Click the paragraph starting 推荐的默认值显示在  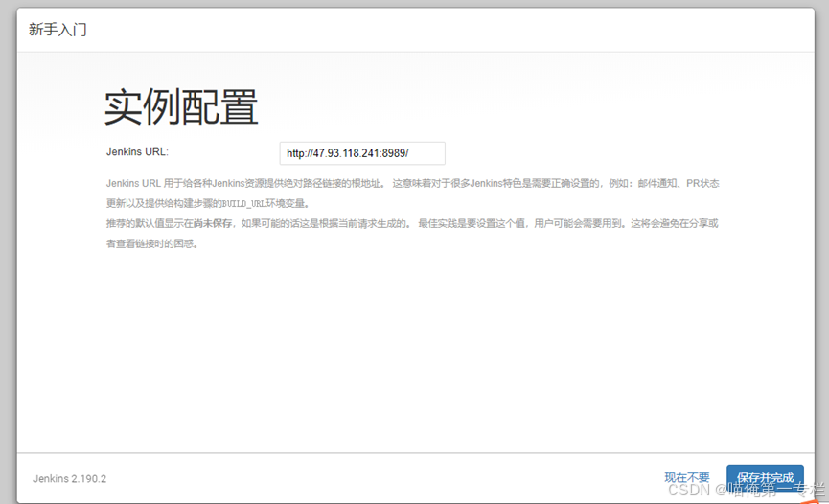click(x=412, y=233)
